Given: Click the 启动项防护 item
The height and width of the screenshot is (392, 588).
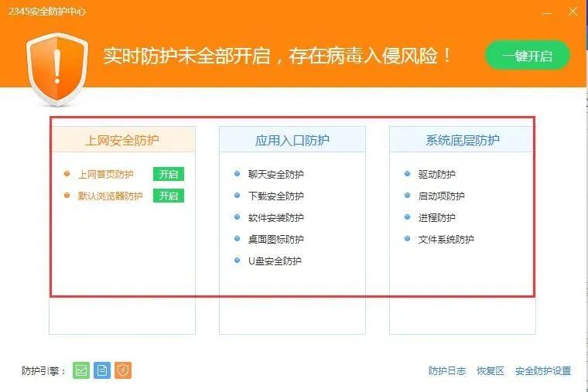Looking at the screenshot, I should [x=441, y=196].
